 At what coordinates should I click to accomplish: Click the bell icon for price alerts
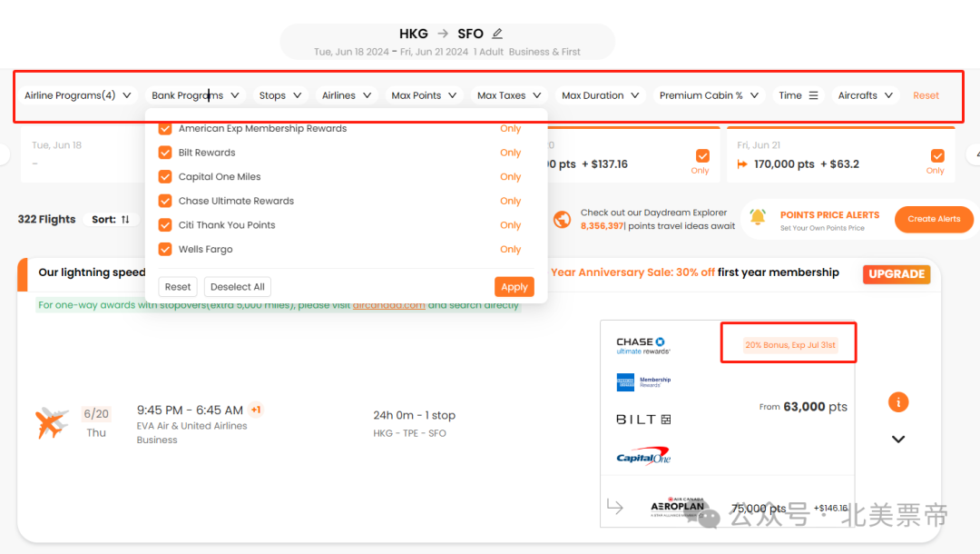758,217
